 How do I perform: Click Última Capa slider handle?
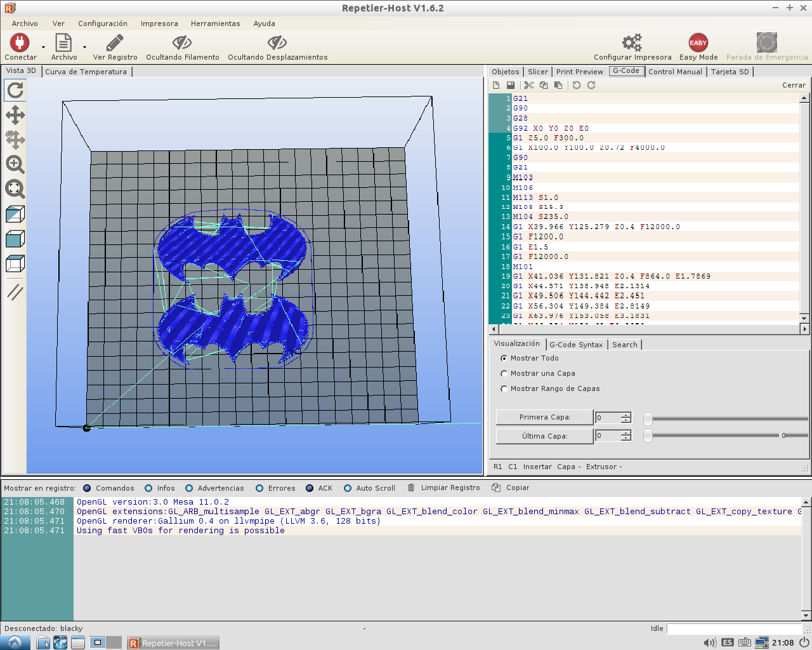click(x=648, y=435)
